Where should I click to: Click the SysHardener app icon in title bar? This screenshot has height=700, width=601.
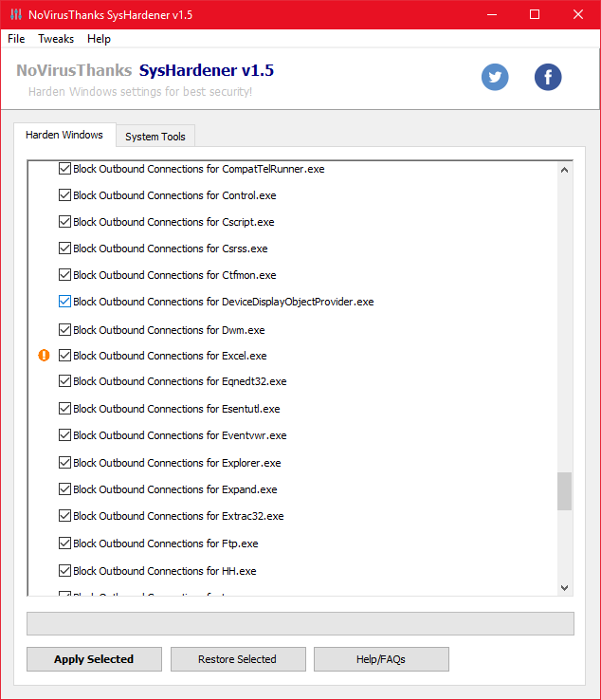point(16,14)
